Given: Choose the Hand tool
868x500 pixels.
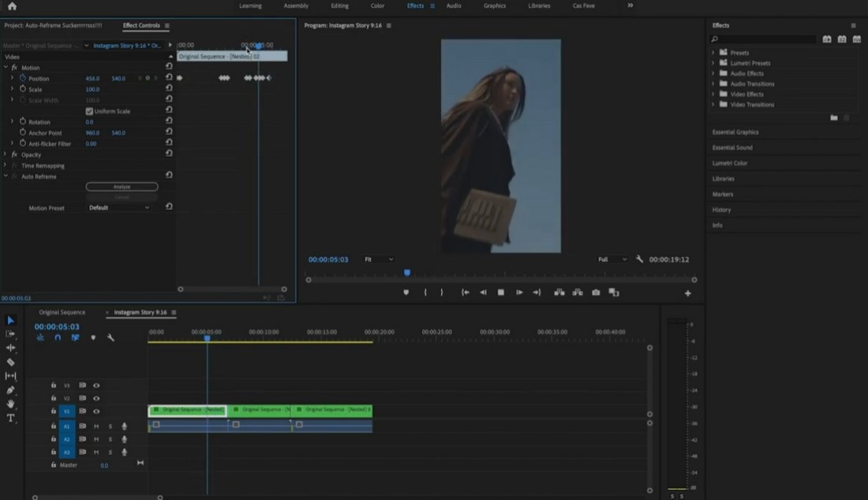Looking at the screenshot, I should click(10, 404).
